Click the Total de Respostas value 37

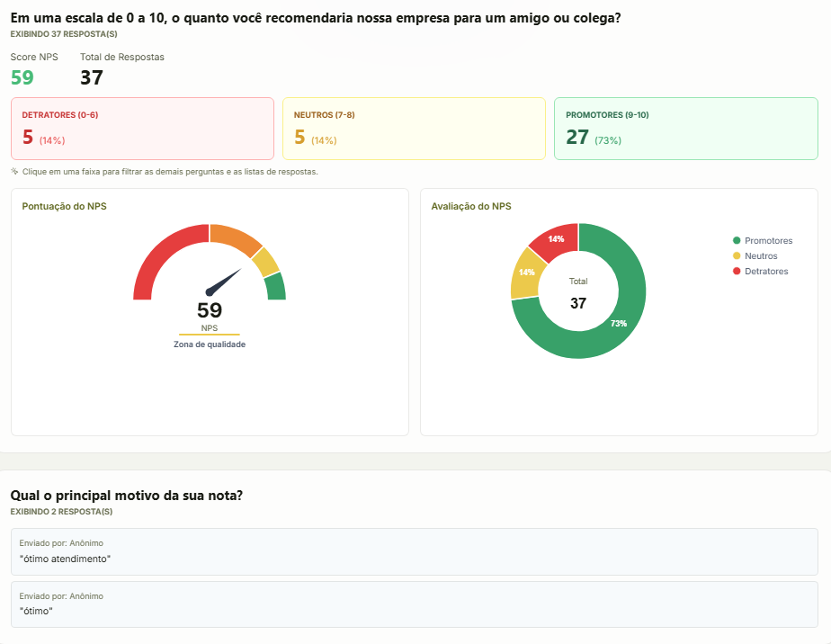92,78
